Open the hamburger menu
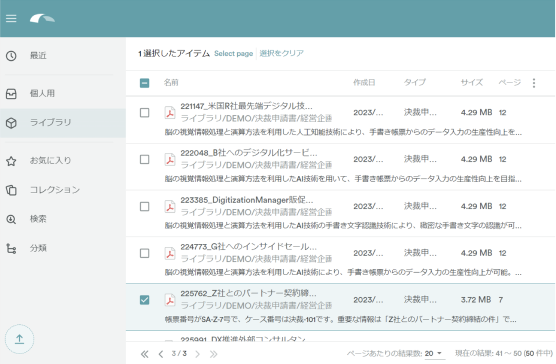The height and width of the screenshot is (364, 556). tap(11, 18)
